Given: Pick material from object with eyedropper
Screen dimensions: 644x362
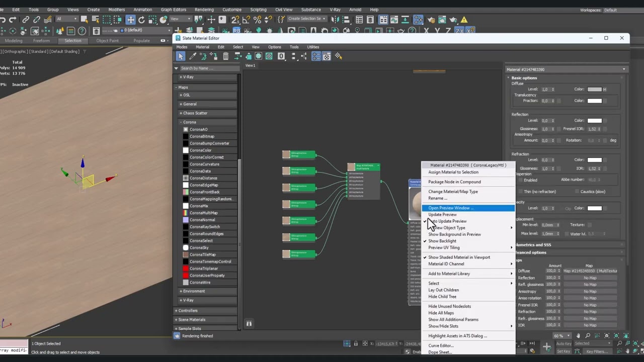Looking at the screenshot, I should [x=193, y=56].
